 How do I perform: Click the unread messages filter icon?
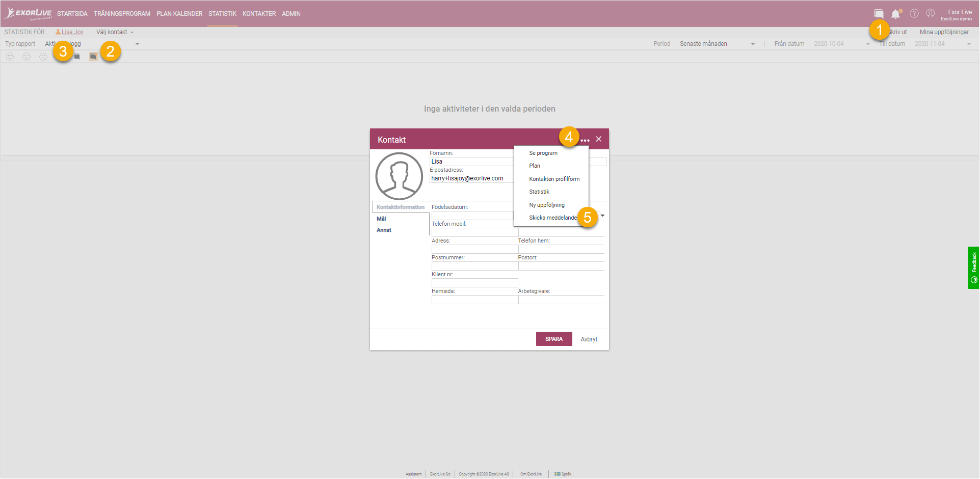pos(93,57)
